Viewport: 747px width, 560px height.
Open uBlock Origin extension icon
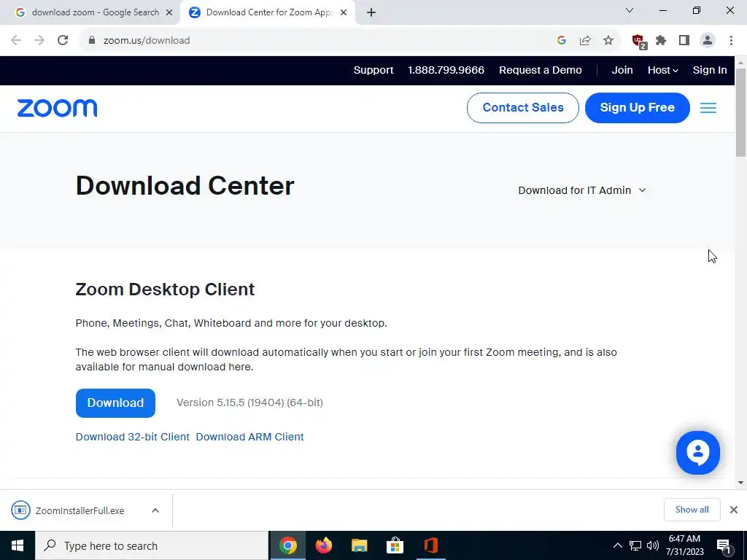point(639,41)
